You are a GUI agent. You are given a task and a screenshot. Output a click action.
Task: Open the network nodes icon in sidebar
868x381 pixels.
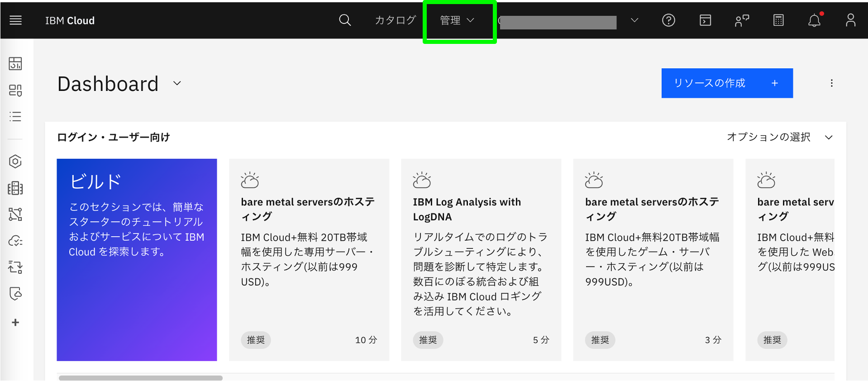coord(15,214)
